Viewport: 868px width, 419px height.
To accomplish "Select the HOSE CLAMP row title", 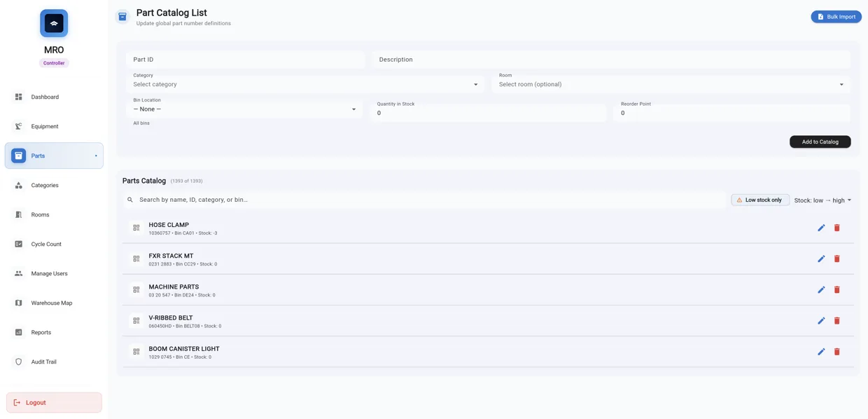I will (x=169, y=225).
